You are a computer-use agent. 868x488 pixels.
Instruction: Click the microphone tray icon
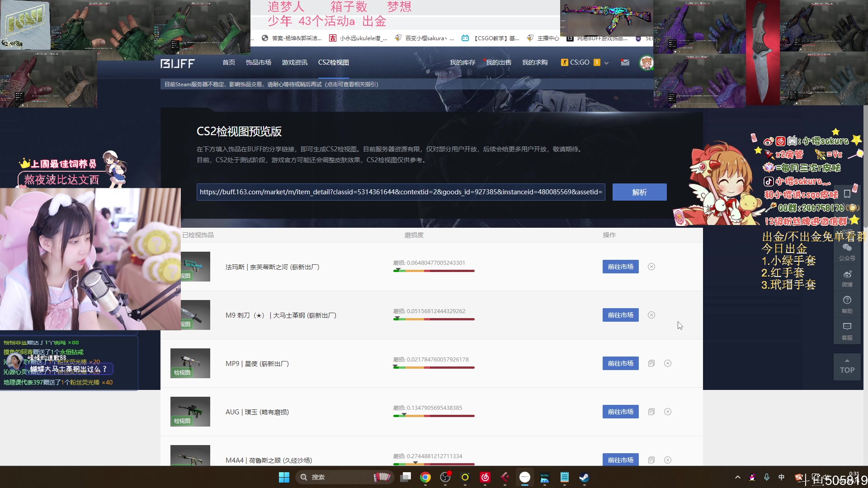coord(767,477)
